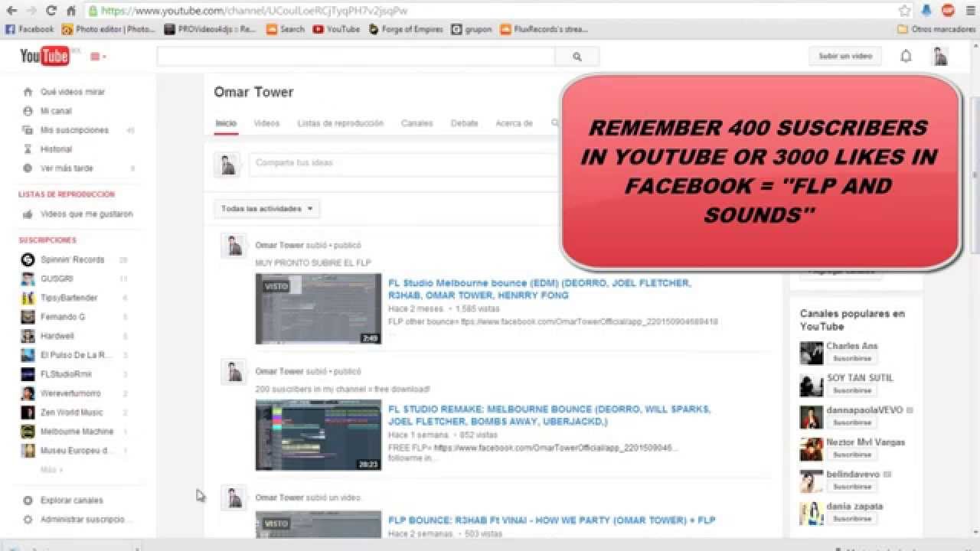Bookmark this page with the star icon

pyautogui.click(x=905, y=11)
